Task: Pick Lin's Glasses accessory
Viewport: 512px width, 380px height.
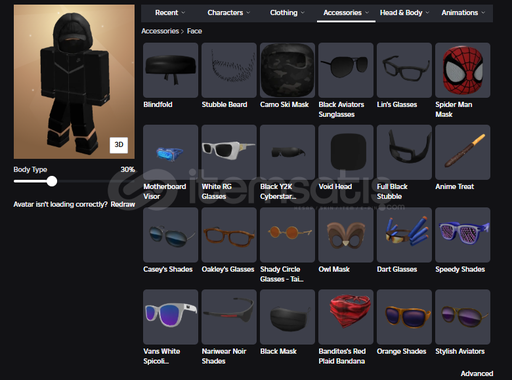Action: tap(404, 70)
